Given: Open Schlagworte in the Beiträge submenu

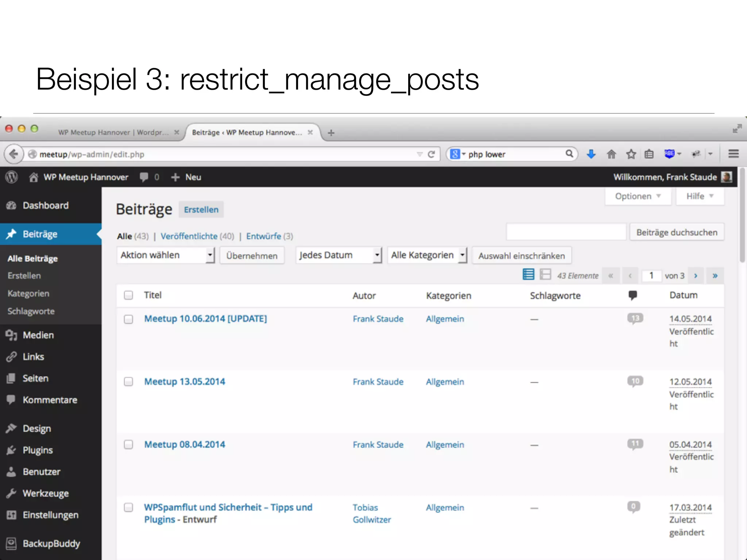Looking at the screenshot, I should click(31, 311).
